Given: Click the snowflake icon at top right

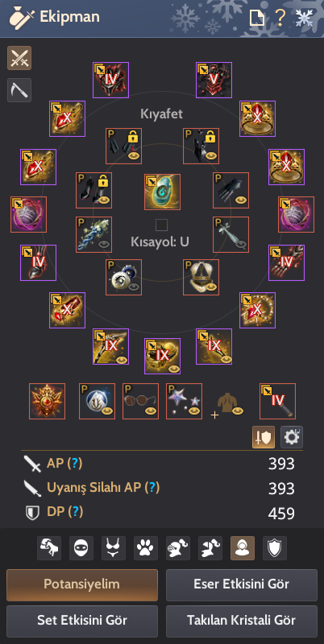Looking at the screenshot, I should coord(305,18).
